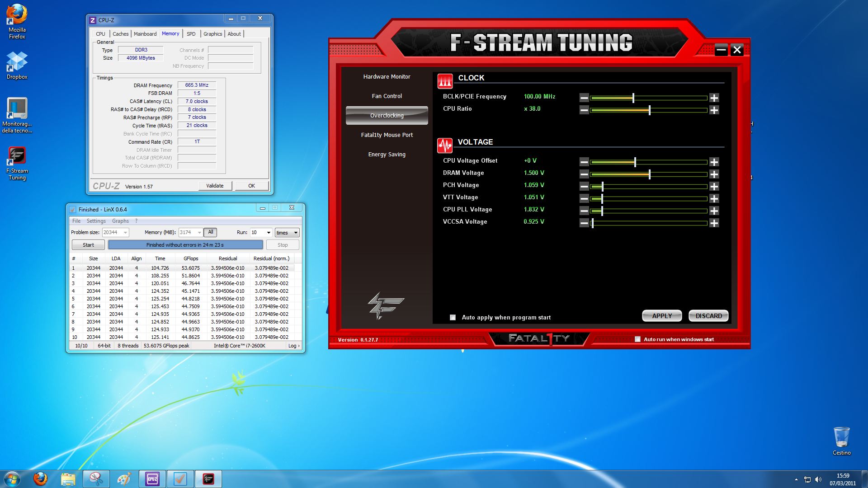Open the Run count dropdown
The height and width of the screenshot is (488, 868).
click(268, 233)
